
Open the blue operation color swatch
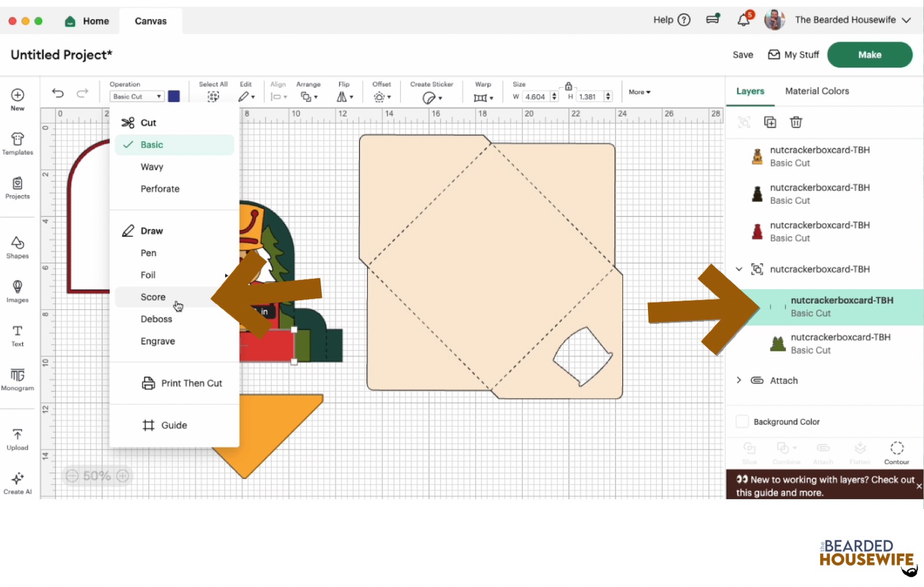[174, 96]
